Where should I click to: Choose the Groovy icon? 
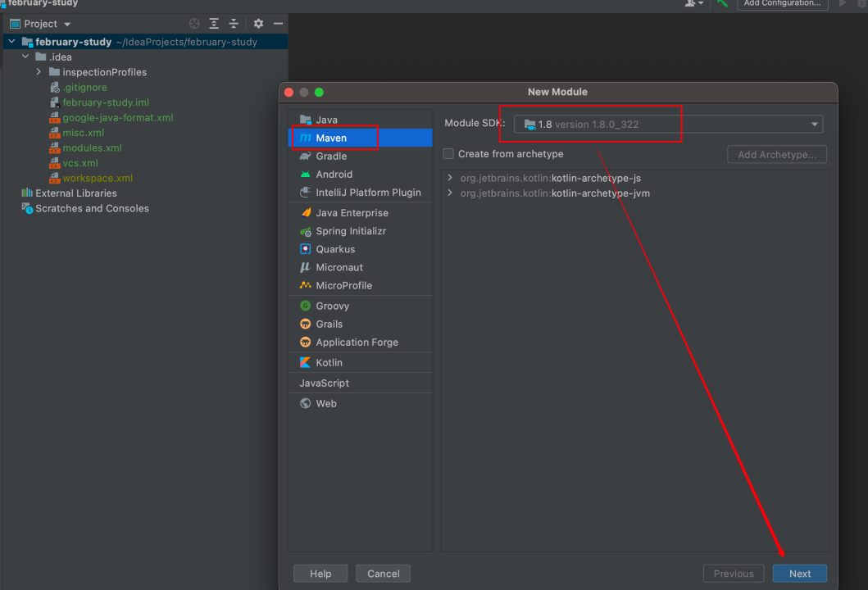(305, 306)
